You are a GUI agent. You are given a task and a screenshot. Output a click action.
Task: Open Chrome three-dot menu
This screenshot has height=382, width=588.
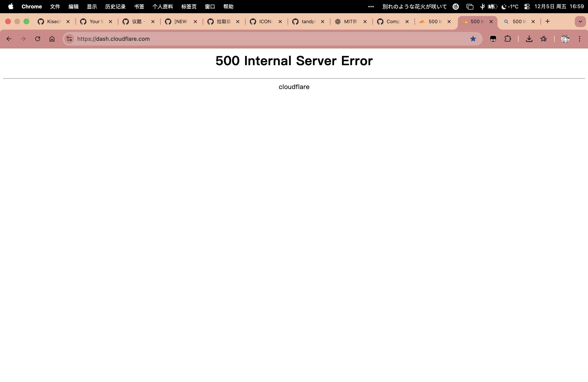pos(579,39)
